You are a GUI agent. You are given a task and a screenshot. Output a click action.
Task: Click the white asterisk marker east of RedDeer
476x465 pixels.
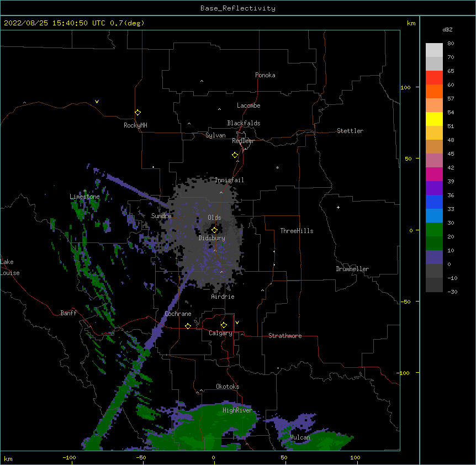point(277,167)
